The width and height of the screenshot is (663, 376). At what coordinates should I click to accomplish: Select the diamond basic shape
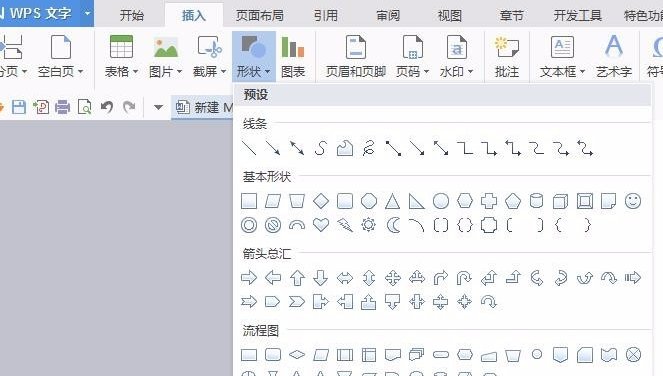pyautogui.click(x=321, y=201)
